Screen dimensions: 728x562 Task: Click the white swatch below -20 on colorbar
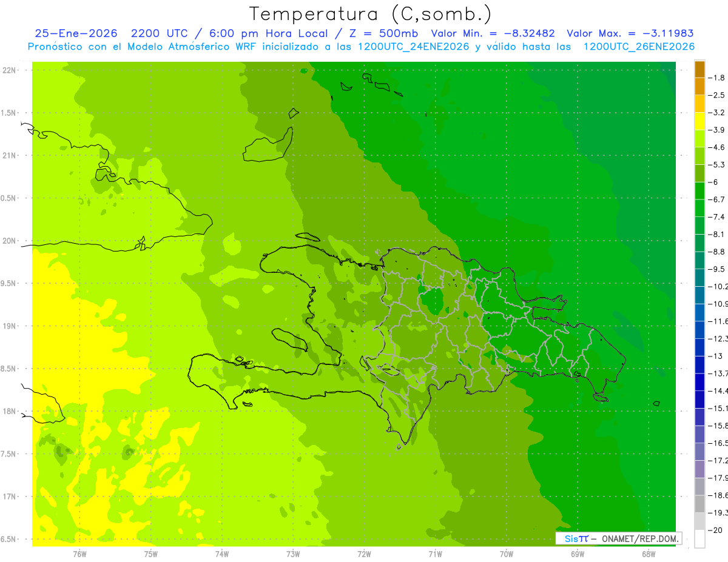tap(699, 539)
